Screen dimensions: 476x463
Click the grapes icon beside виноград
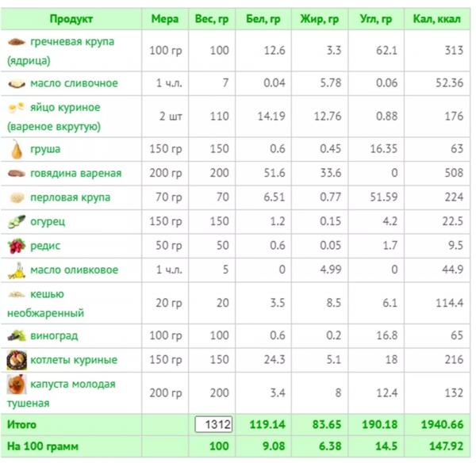click(17, 335)
